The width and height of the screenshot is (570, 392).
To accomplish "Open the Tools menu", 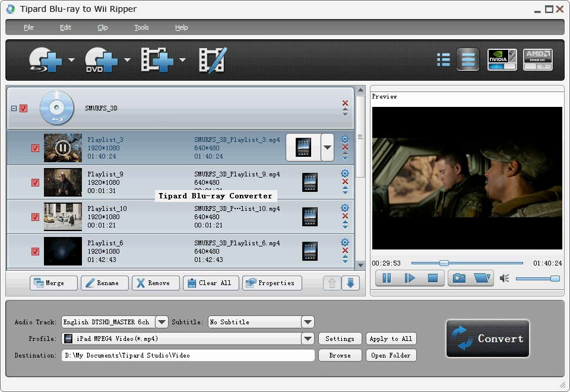I will coord(141,27).
